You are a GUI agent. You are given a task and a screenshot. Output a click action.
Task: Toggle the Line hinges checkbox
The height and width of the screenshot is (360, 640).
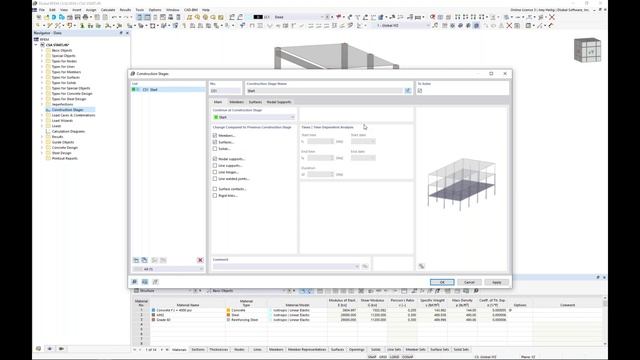(x=215, y=172)
